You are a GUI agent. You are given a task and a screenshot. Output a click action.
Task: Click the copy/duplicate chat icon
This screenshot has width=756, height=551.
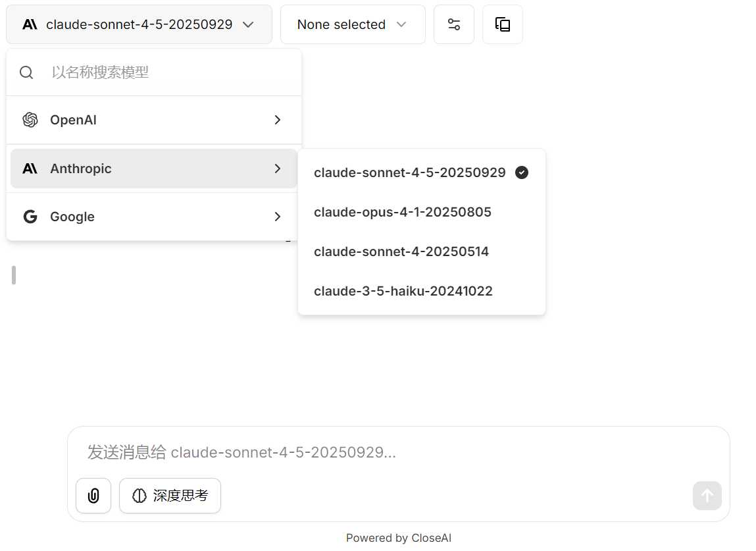pyautogui.click(x=502, y=24)
